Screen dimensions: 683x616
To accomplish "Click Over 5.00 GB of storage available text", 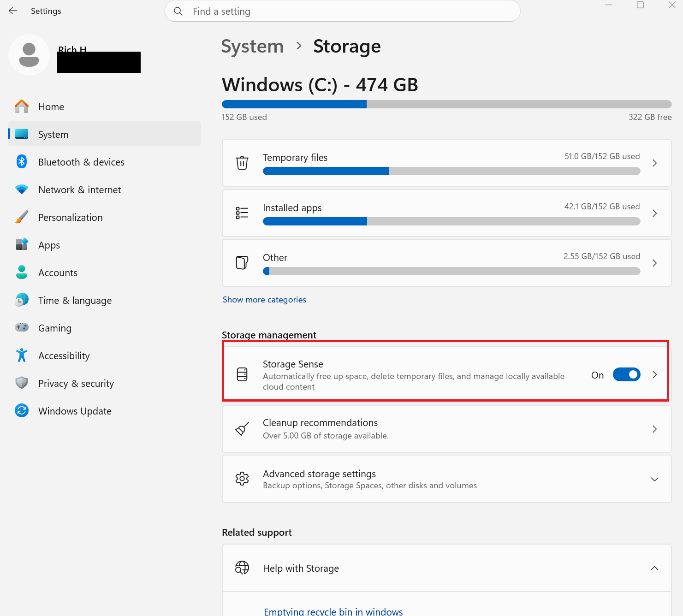I will pyautogui.click(x=326, y=436).
